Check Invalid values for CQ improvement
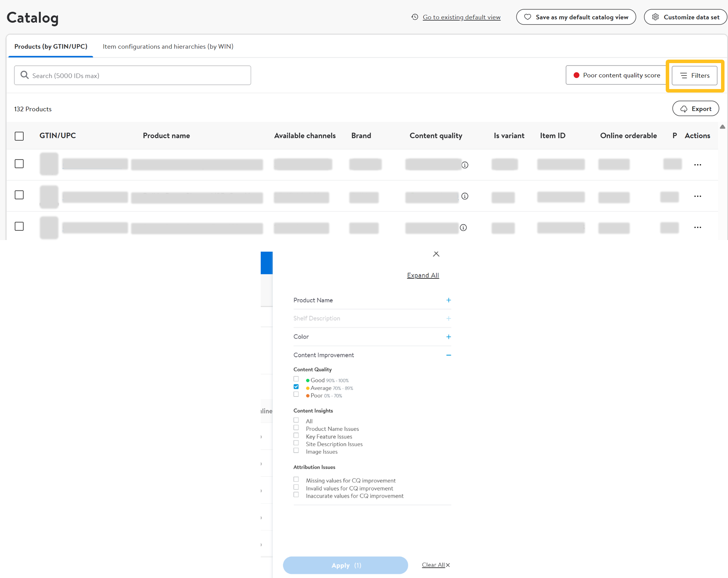Screen dimensions: 728x578 [x=296, y=487]
